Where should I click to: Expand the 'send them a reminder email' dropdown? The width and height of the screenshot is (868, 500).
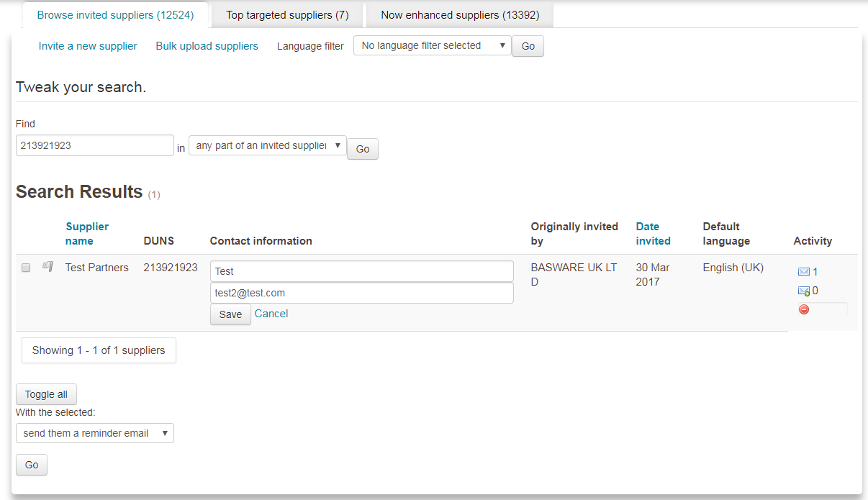(x=94, y=432)
